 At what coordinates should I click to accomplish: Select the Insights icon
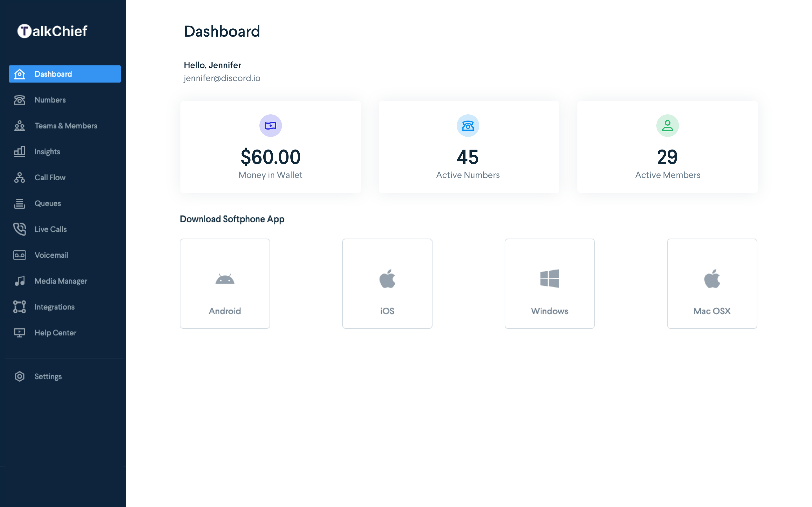19,151
